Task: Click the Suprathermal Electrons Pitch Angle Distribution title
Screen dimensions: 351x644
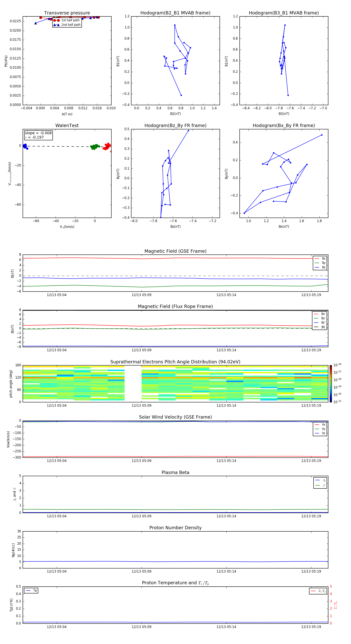Action: pyautogui.click(x=175, y=362)
